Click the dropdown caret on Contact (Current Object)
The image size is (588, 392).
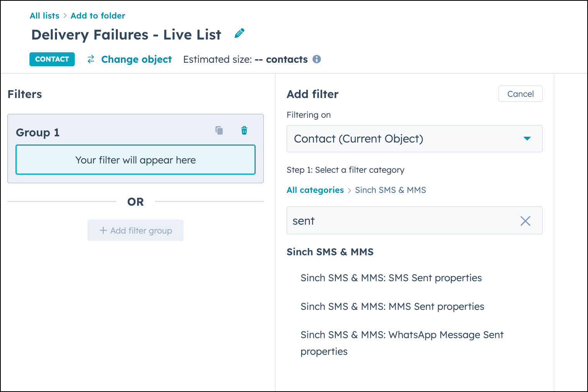coord(527,139)
